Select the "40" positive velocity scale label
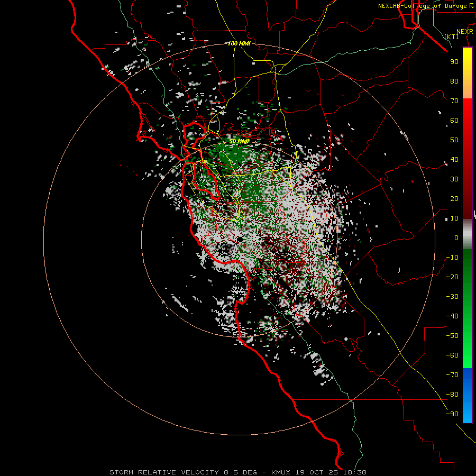Screen dimensions: 476x476 pos(454,160)
